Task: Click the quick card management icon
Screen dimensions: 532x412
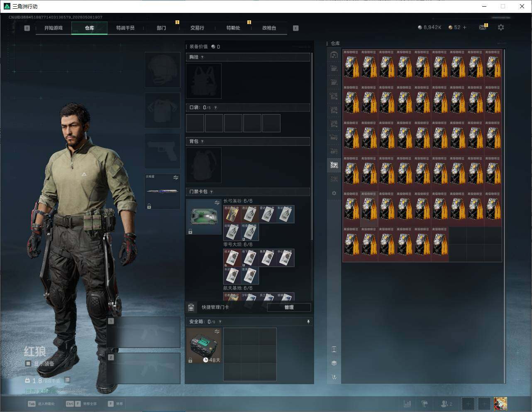Action: tap(191, 308)
